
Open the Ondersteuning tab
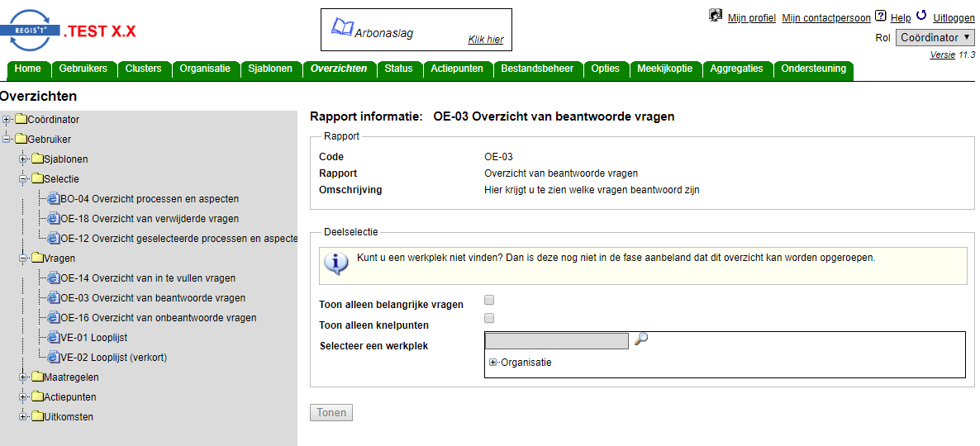click(x=814, y=69)
